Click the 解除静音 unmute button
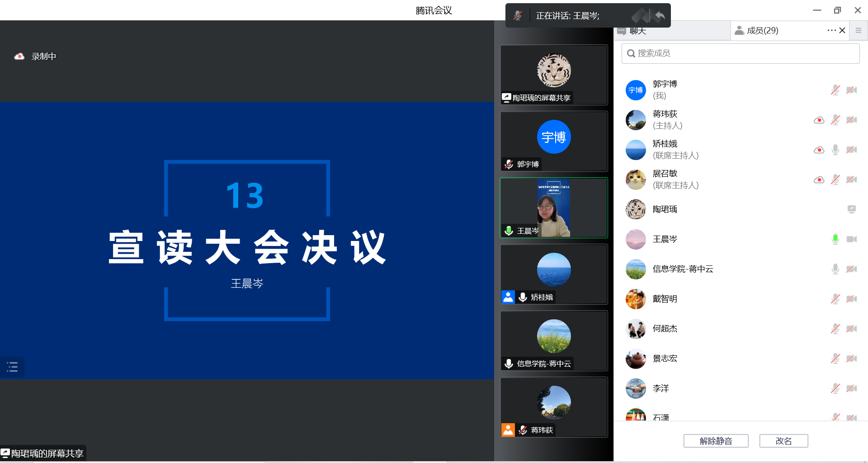Viewport: 868px width, 463px height. (716, 441)
